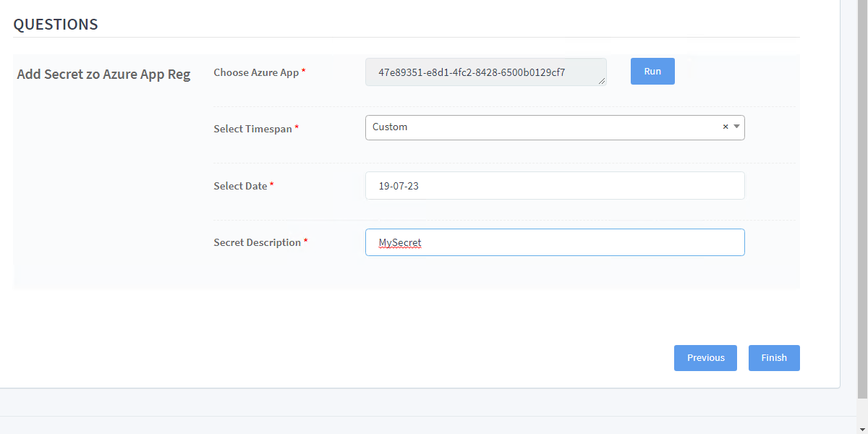Image resolution: width=868 pixels, height=434 pixels.
Task: Click the Select Timespan label
Action: click(x=252, y=129)
